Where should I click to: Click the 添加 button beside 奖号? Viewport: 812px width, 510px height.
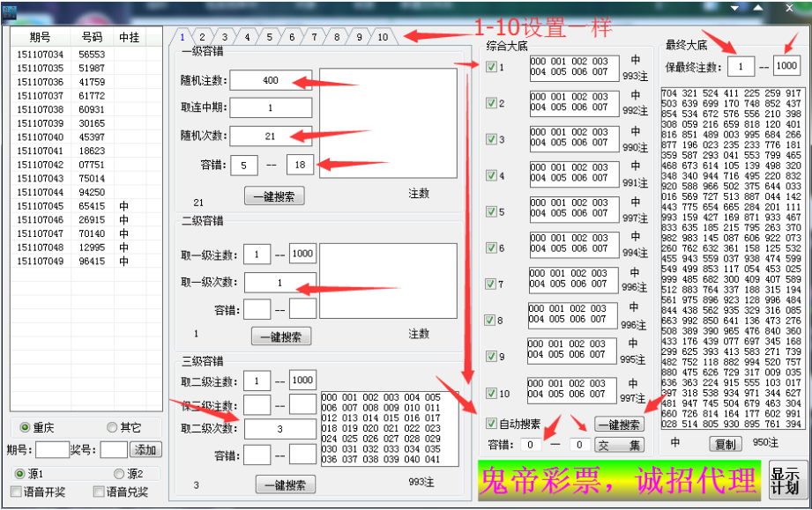point(145,449)
